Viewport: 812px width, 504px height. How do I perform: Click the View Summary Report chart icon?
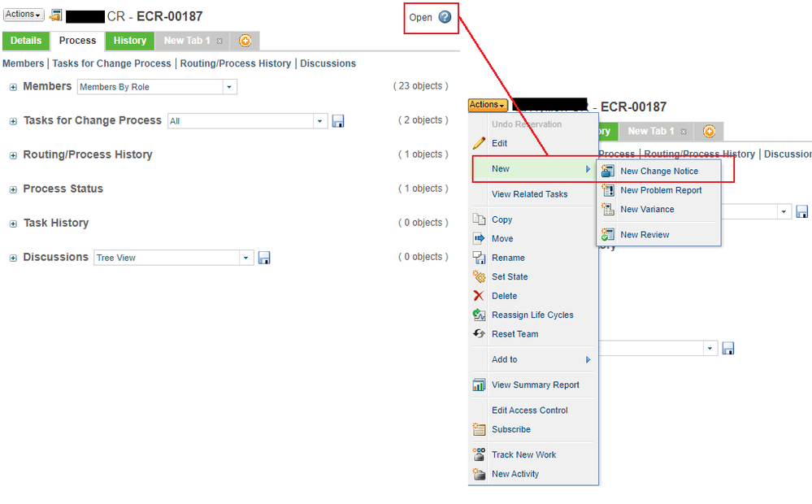point(479,385)
